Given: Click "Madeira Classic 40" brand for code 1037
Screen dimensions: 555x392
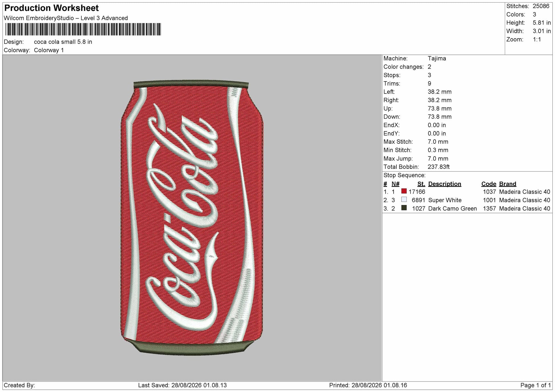Looking at the screenshot, I should (524, 192).
